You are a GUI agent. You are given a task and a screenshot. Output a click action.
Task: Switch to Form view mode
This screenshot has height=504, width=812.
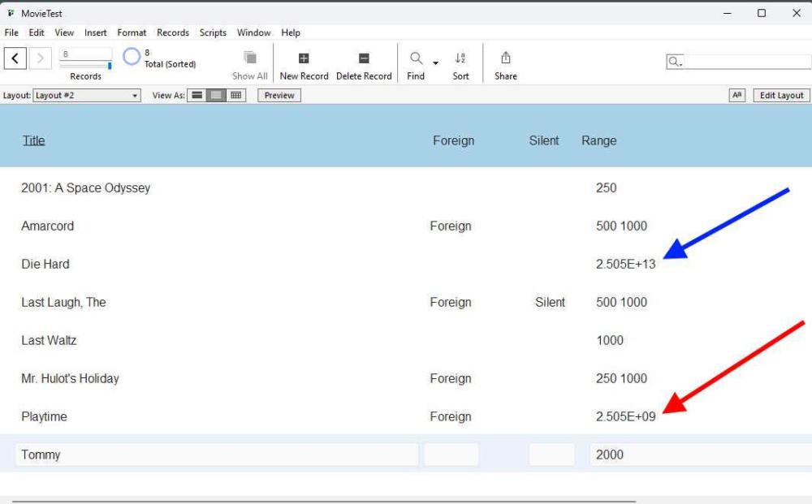pos(197,95)
